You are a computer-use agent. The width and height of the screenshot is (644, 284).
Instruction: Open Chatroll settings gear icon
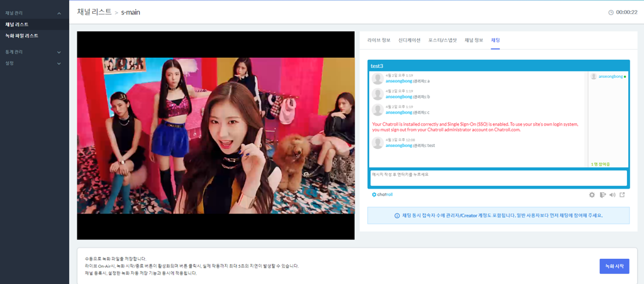click(x=592, y=195)
